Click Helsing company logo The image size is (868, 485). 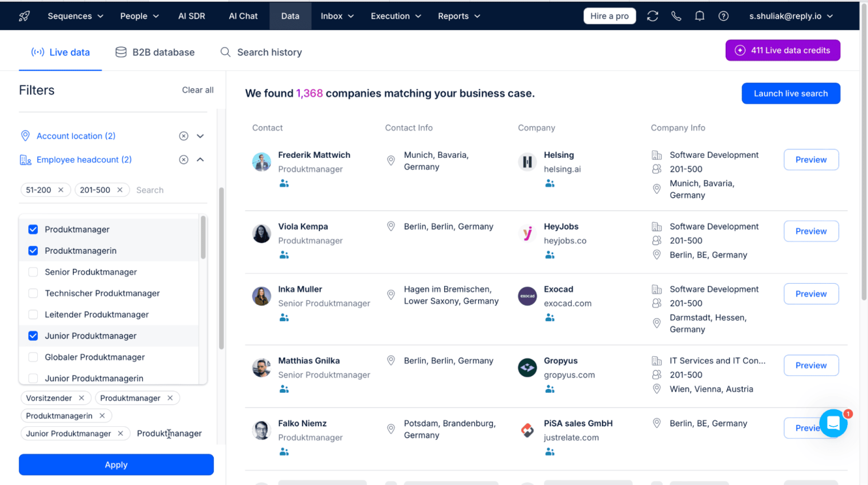pyautogui.click(x=527, y=162)
